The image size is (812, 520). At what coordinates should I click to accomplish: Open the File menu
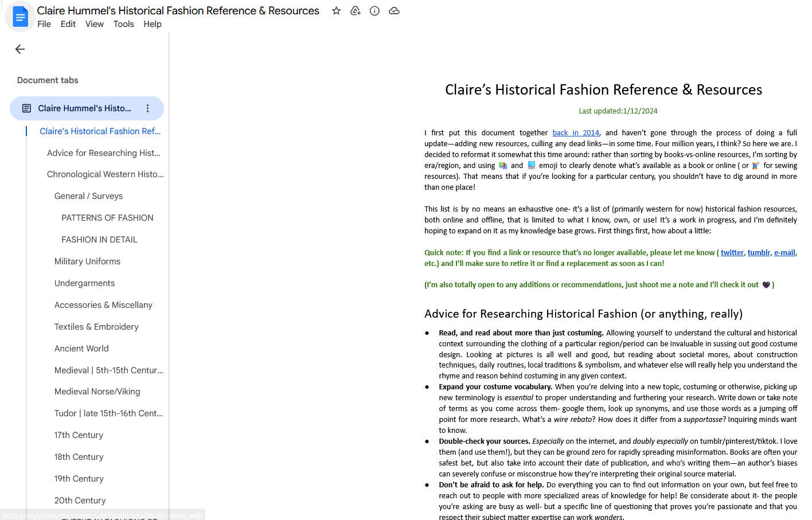(x=44, y=24)
